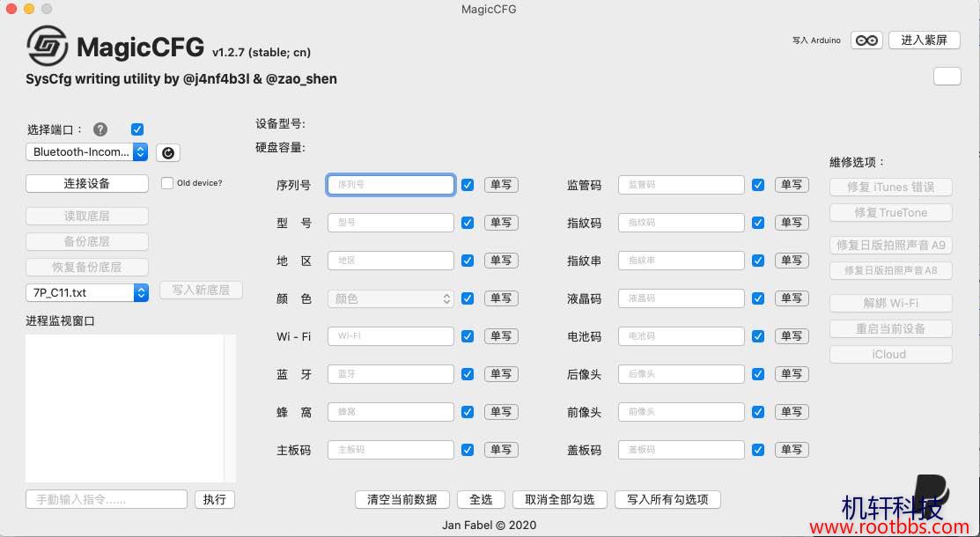Image resolution: width=980 pixels, height=537 pixels.
Task: Click the 修复 TrueTone button
Action: click(x=890, y=212)
